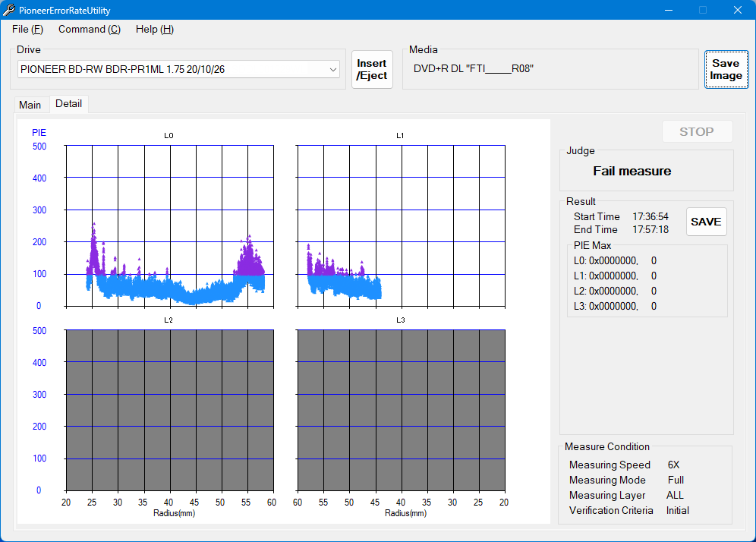
Task: Click the "L1: 0x0000000," PIE Max entry
Action: [x=606, y=276]
